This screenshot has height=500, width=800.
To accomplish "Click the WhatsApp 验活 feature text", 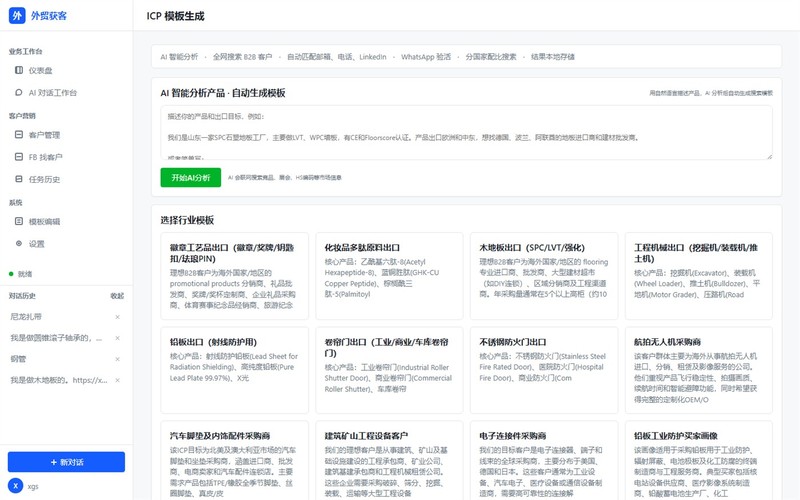I will click(426, 57).
